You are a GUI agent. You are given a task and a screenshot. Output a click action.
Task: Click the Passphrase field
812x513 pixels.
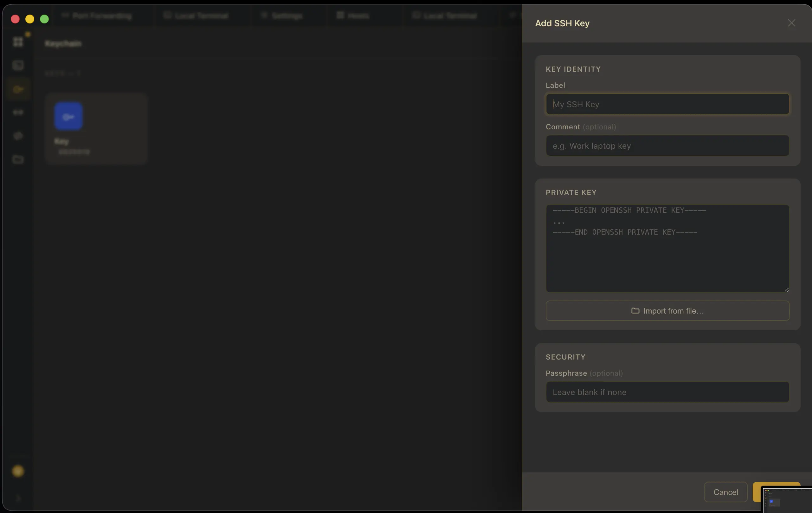(667, 392)
